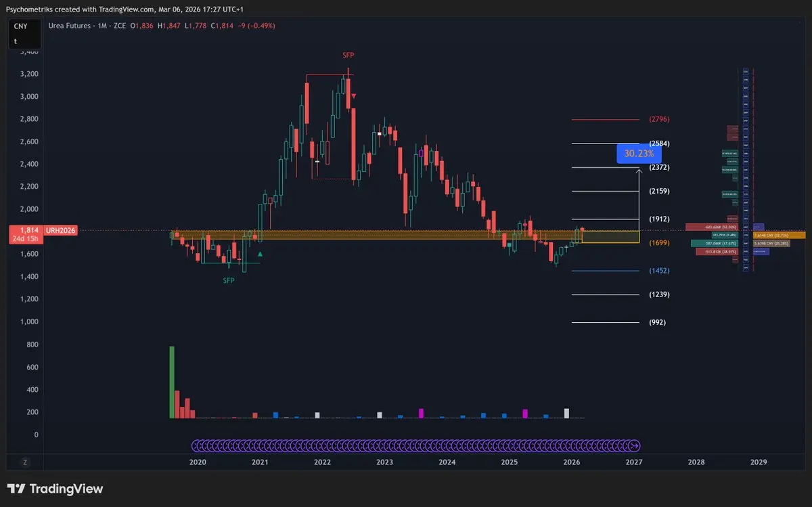Click the green SFP label near 2020 low
This screenshot has width=812, height=507.
click(229, 280)
